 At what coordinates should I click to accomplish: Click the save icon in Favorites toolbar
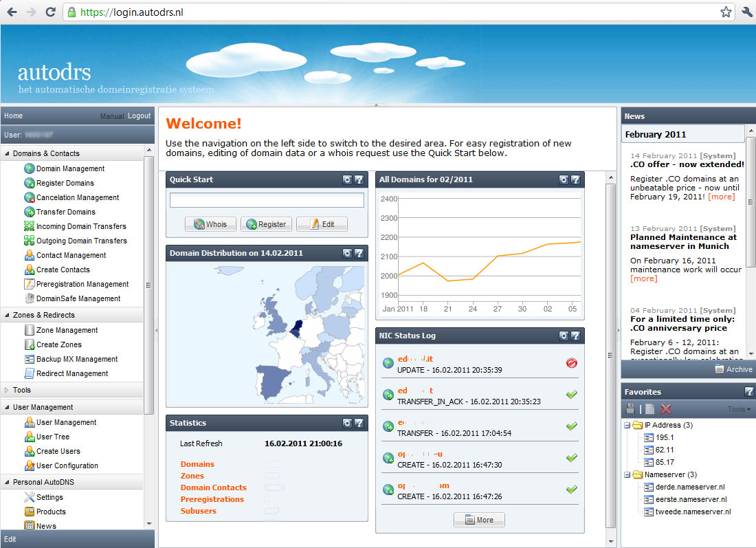point(630,409)
